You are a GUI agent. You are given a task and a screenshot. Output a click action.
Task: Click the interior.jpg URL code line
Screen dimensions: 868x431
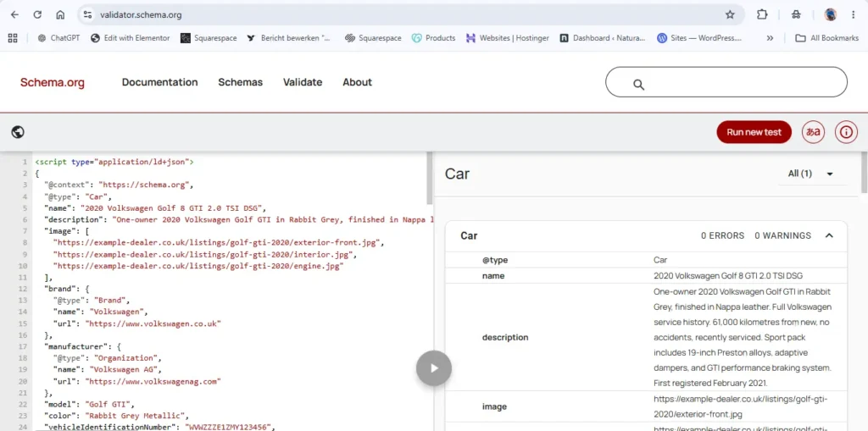tap(205, 255)
